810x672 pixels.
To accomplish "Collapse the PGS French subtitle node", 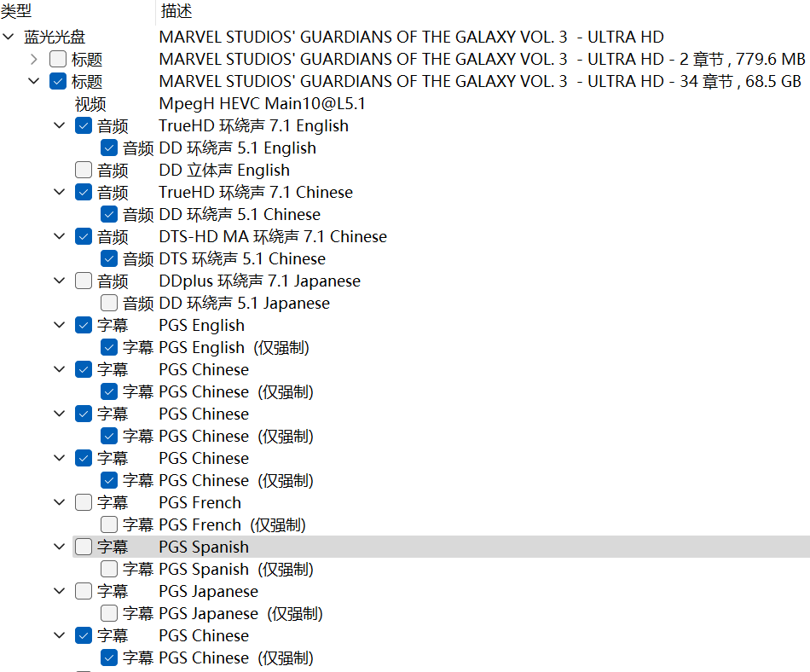I will [60, 502].
